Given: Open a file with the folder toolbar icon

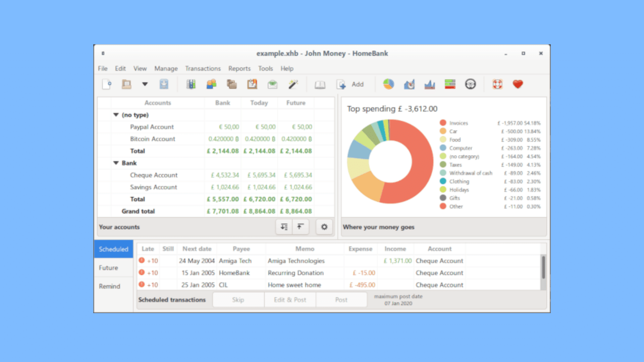Looking at the screenshot, I should click(126, 84).
